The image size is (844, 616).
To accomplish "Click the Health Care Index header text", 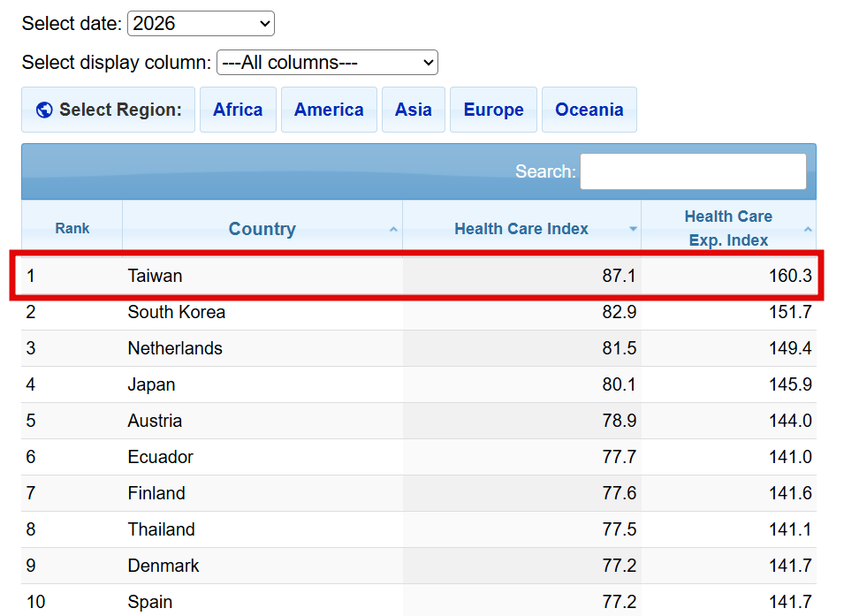I will coord(521,230).
